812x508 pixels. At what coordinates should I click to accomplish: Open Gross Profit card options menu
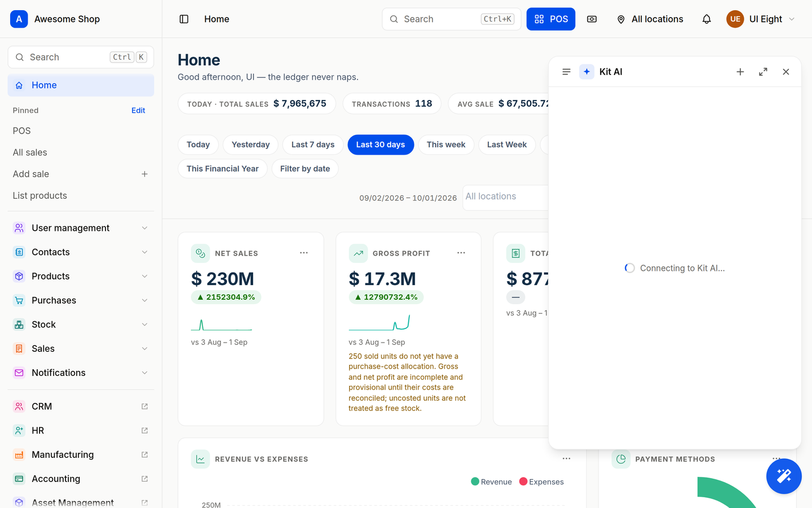461,253
